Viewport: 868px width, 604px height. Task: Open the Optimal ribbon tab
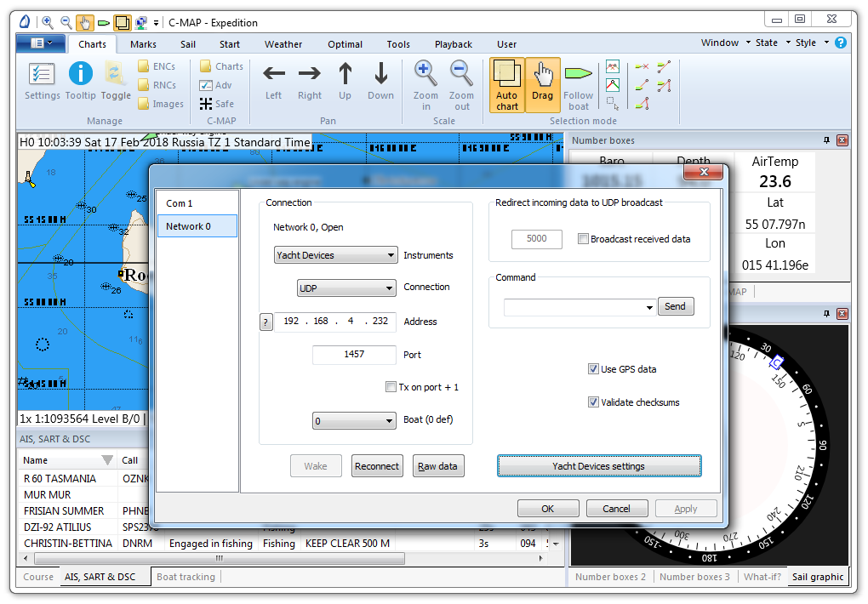[x=345, y=44]
